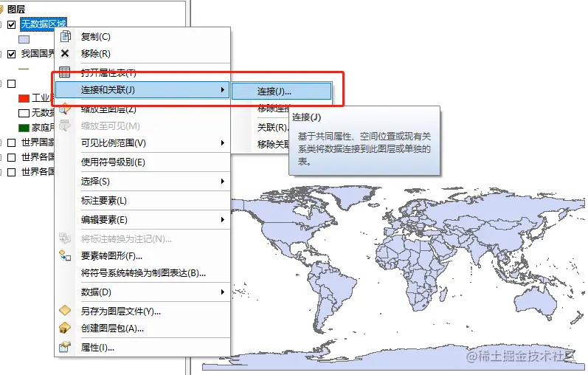Click the 我国国界 line symbol
588x375 pixels.
(x=24, y=69)
